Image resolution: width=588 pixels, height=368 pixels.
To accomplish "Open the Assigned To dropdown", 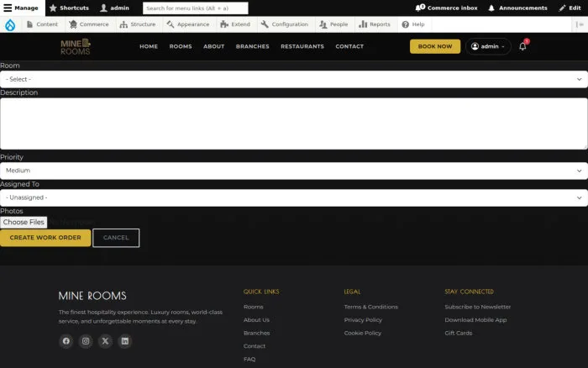I will (x=294, y=197).
